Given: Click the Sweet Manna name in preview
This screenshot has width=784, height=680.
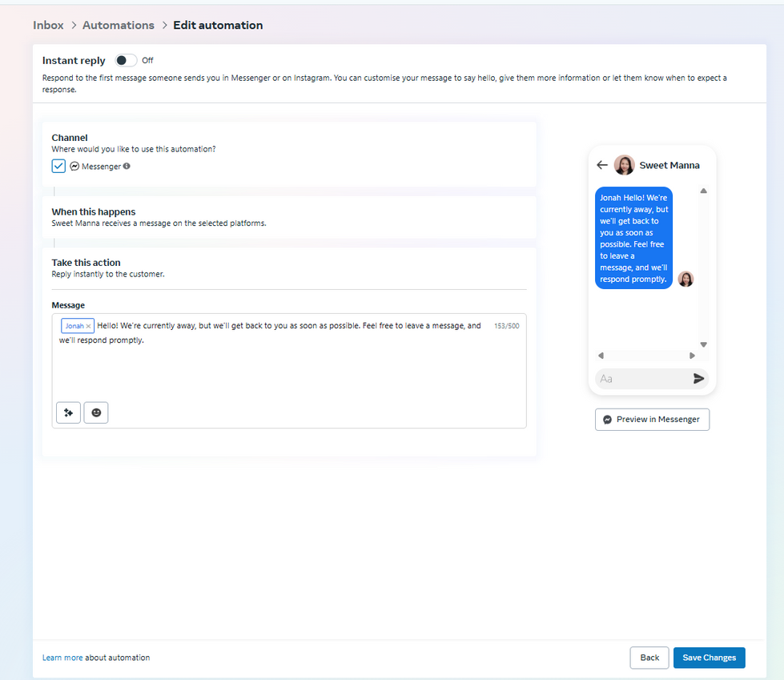Looking at the screenshot, I should (x=669, y=166).
